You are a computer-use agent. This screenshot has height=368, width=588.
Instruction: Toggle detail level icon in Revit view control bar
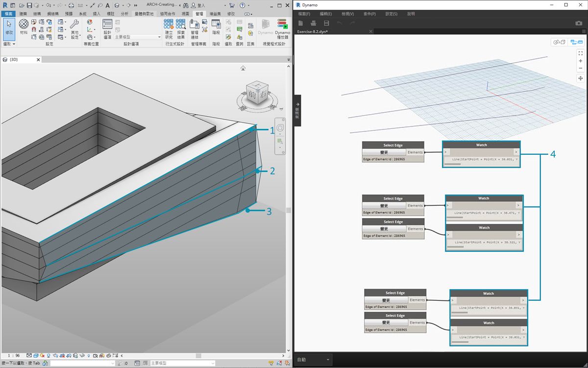coord(29,355)
